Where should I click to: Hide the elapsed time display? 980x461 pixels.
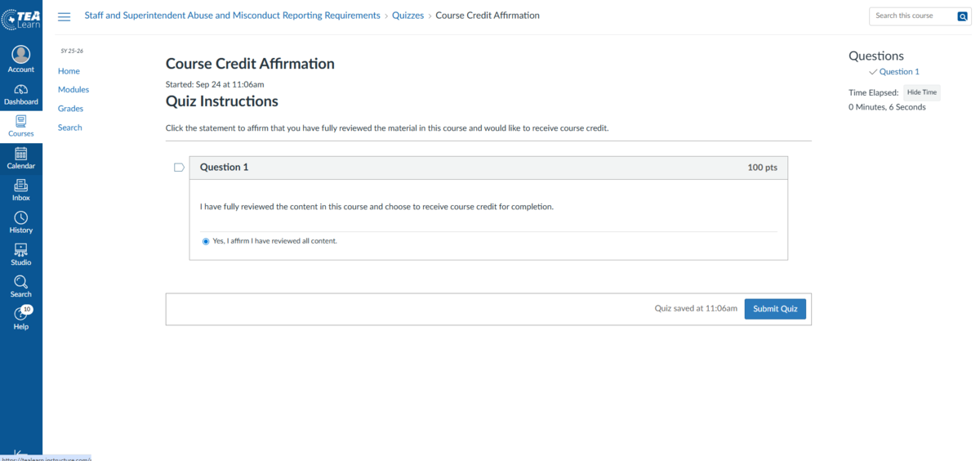922,92
